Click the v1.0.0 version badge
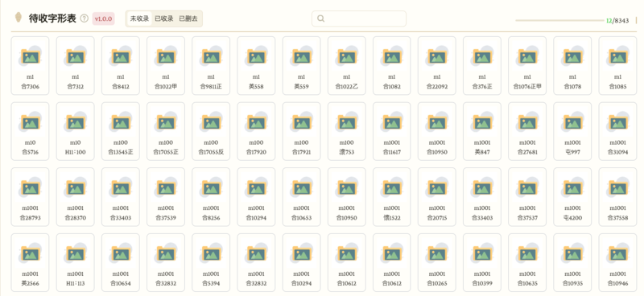644x296 pixels. (103, 18)
